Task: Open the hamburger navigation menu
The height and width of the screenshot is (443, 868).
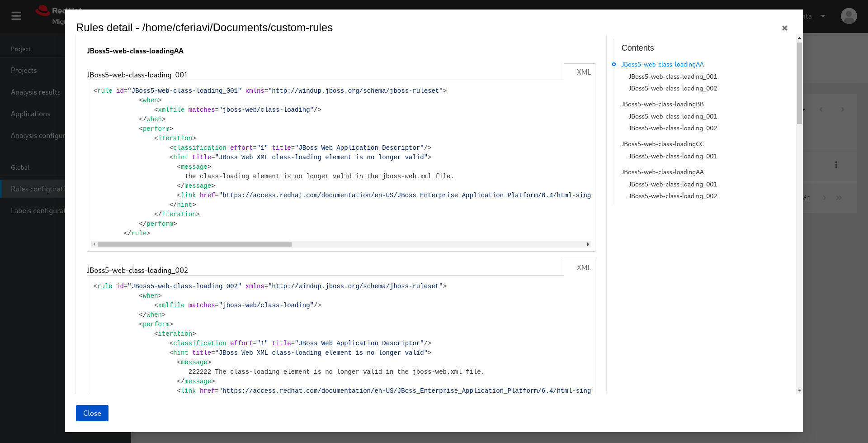Action: pyautogui.click(x=16, y=16)
